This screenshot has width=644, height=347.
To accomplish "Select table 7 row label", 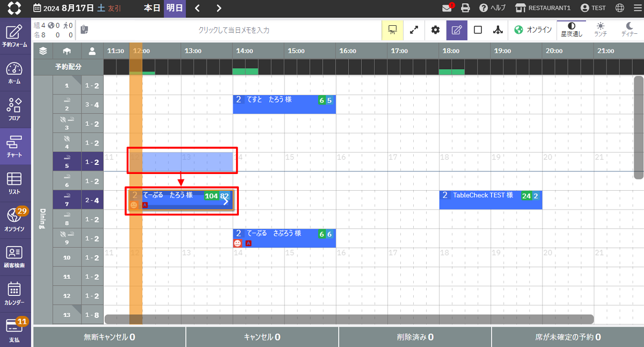I will click(67, 200).
